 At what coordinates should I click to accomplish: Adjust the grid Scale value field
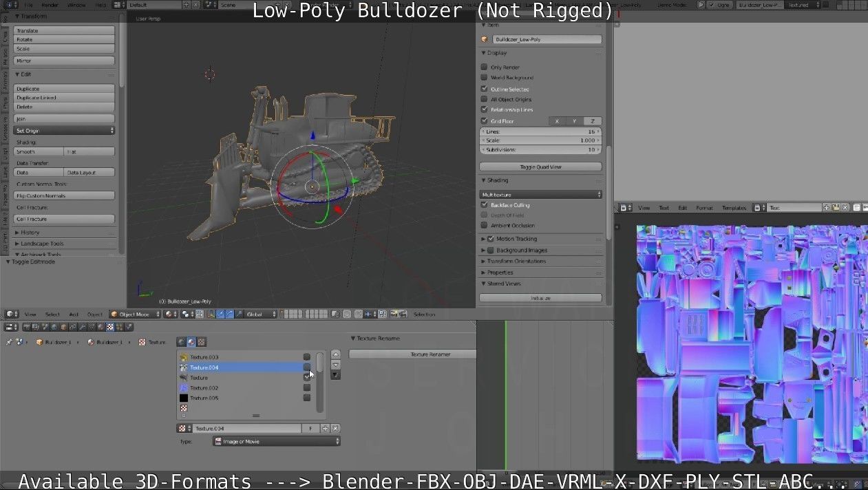click(x=540, y=140)
